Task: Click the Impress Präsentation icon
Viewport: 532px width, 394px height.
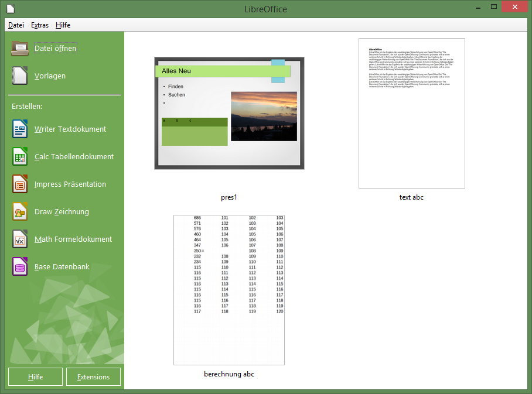Action: pyautogui.click(x=20, y=184)
